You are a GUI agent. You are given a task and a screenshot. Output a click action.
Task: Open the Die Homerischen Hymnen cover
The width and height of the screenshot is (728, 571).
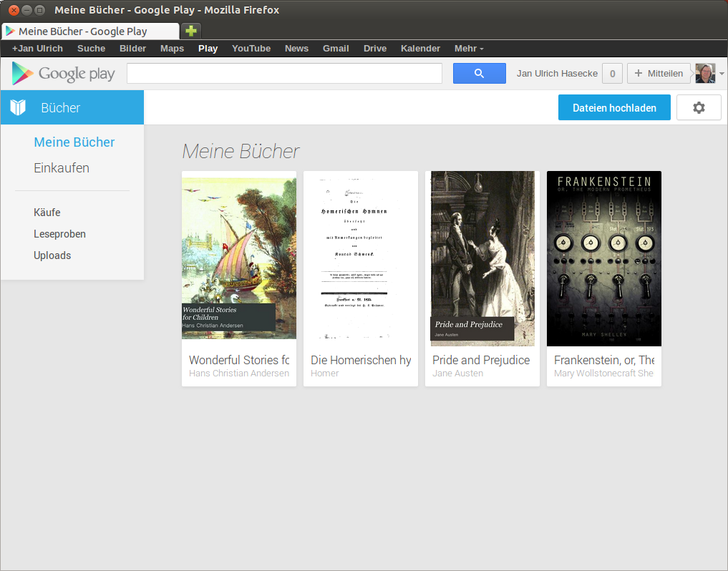pos(361,258)
